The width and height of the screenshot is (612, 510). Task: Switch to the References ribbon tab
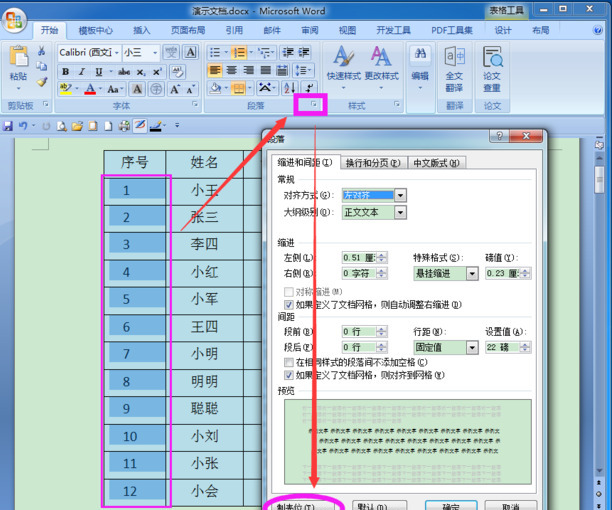coord(234,30)
